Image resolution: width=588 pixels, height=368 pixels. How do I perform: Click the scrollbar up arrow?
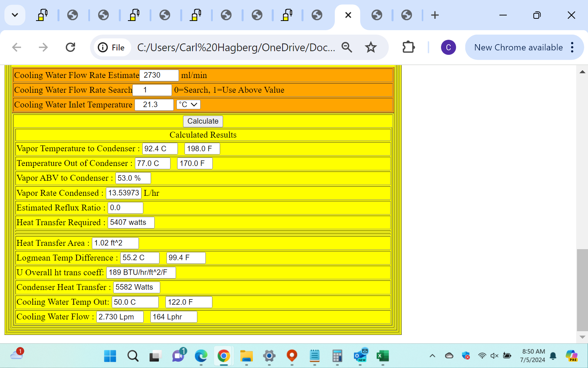(582, 72)
